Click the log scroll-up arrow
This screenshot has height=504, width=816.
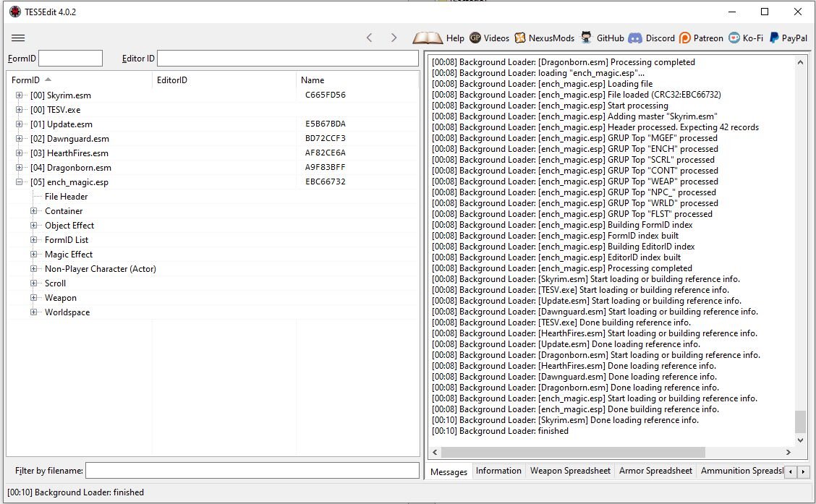point(800,62)
